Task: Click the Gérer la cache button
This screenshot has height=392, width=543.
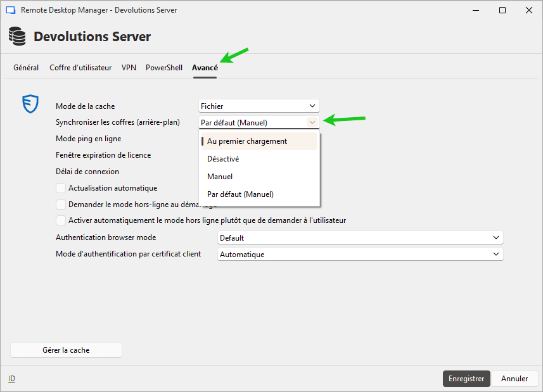Action: (66, 350)
